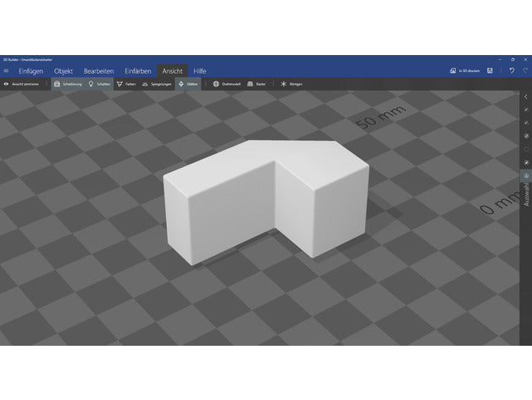Screen dimensions: 532x400
Task: Switch to the Bearbeiten tab
Action: 99,71
